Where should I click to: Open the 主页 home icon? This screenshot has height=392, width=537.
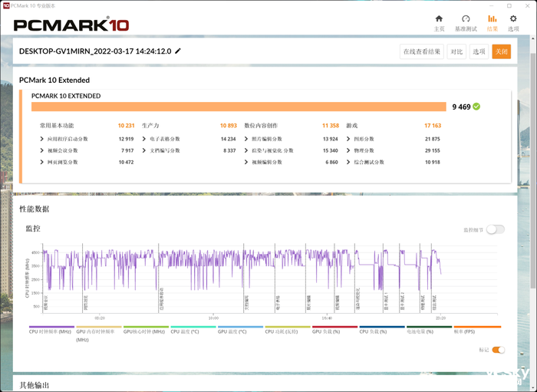[x=439, y=19]
